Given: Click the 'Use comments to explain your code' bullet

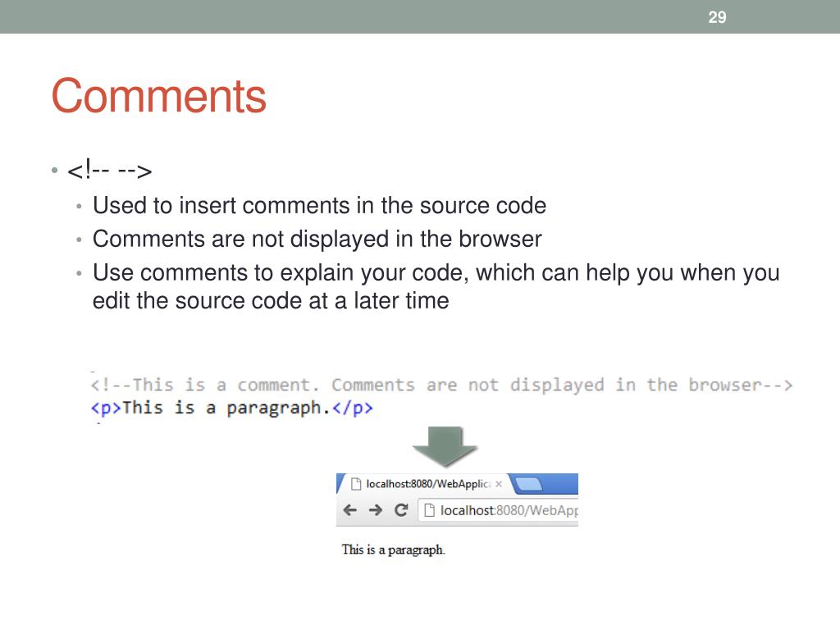Looking at the screenshot, I should [436, 286].
